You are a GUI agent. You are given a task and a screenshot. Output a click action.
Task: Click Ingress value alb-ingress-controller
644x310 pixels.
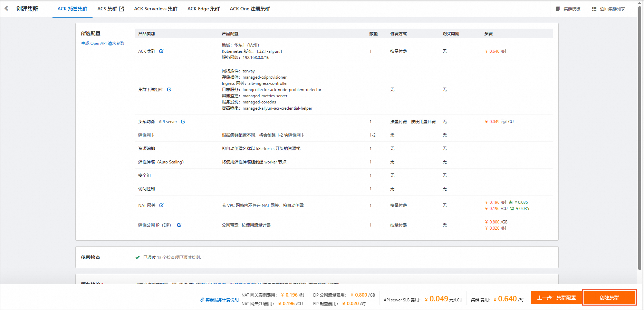(x=268, y=83)
